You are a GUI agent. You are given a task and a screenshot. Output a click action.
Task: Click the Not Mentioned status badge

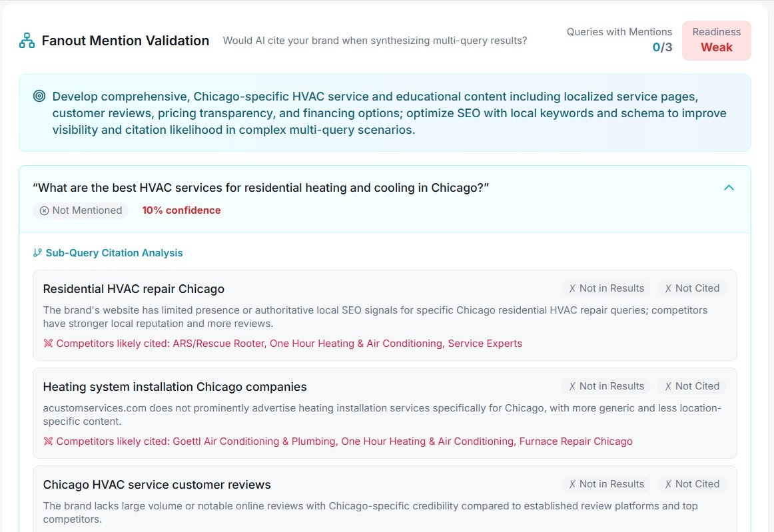click(x=81, y=210)
